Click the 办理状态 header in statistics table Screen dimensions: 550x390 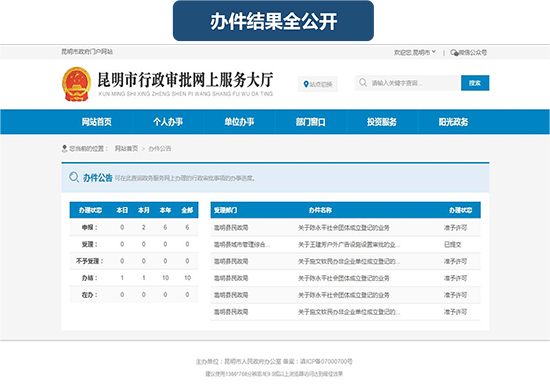pos(90,210)
